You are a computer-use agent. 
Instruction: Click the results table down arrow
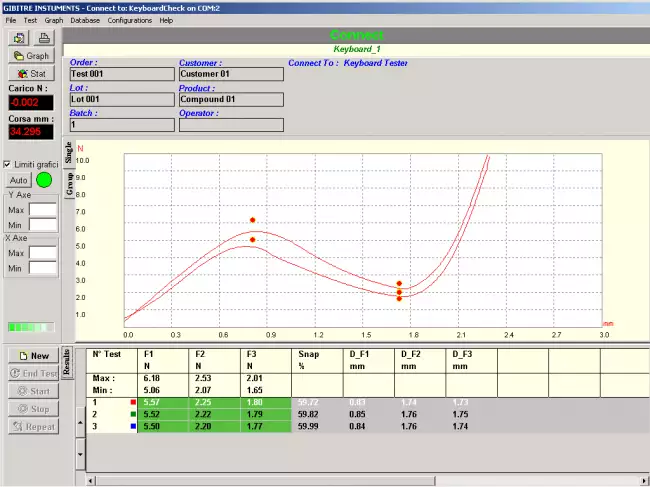pos(81,454)
